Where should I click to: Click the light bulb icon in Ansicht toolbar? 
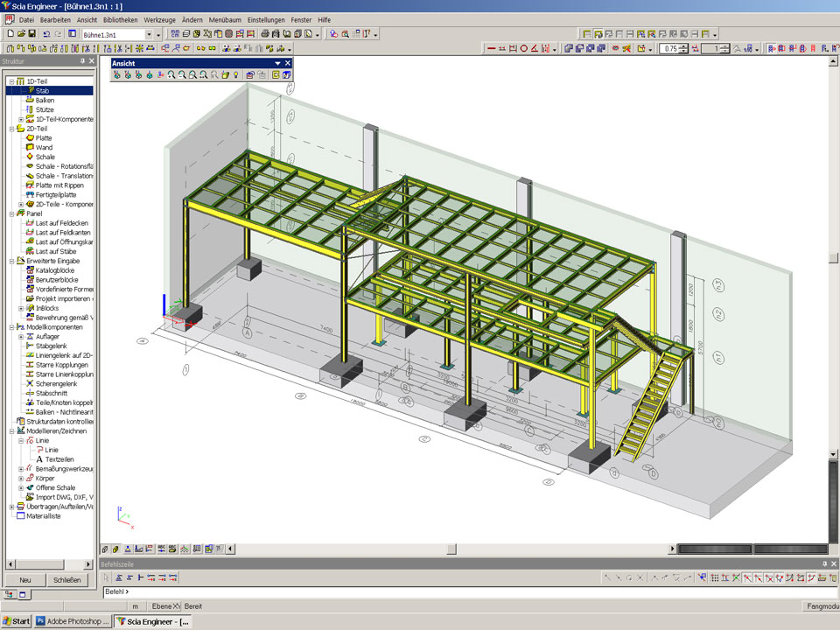click(236, 75)
